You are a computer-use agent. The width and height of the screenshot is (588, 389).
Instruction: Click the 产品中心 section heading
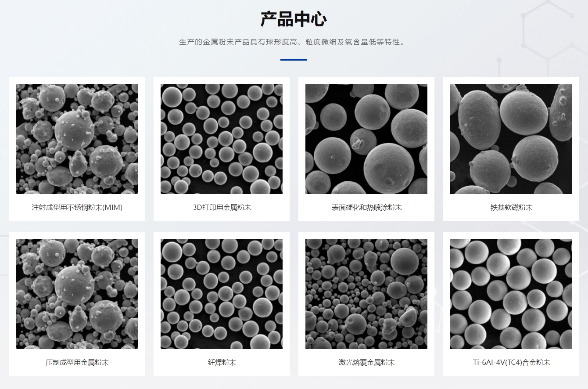click(294, 19)
